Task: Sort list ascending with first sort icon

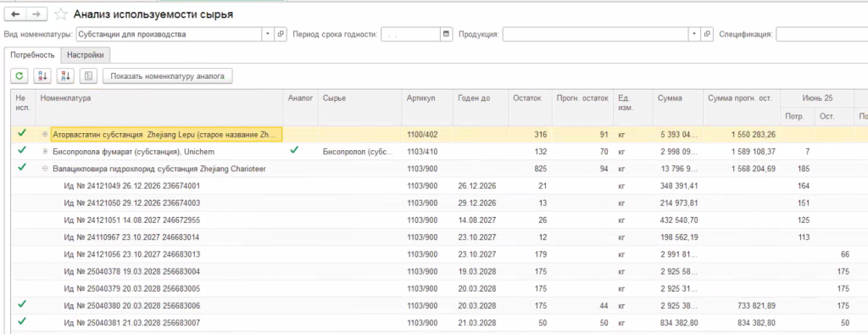Action: tap(42, 76)
